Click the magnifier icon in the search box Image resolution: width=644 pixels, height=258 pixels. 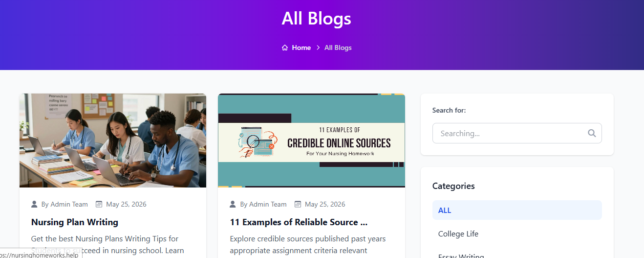click(592, 133)
